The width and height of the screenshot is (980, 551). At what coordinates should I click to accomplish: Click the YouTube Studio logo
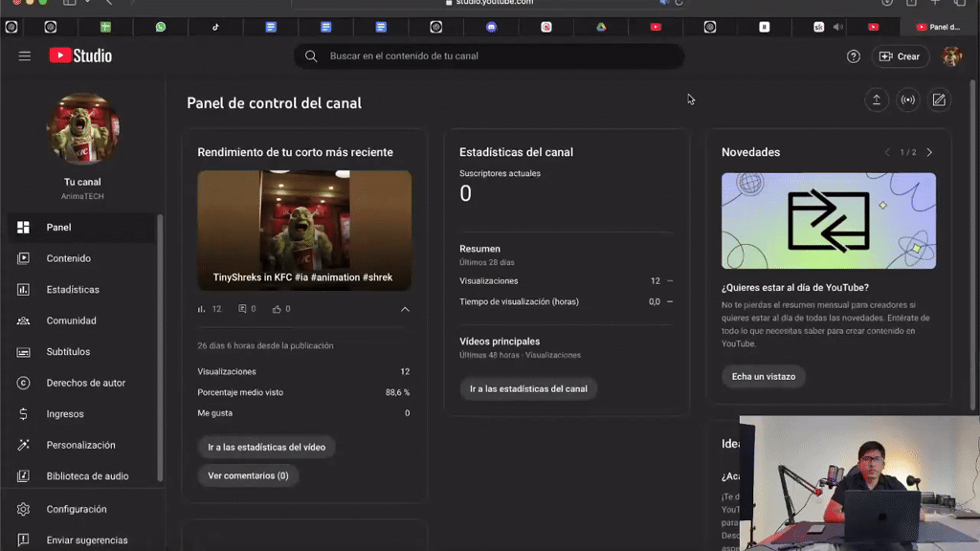[80, 55]
